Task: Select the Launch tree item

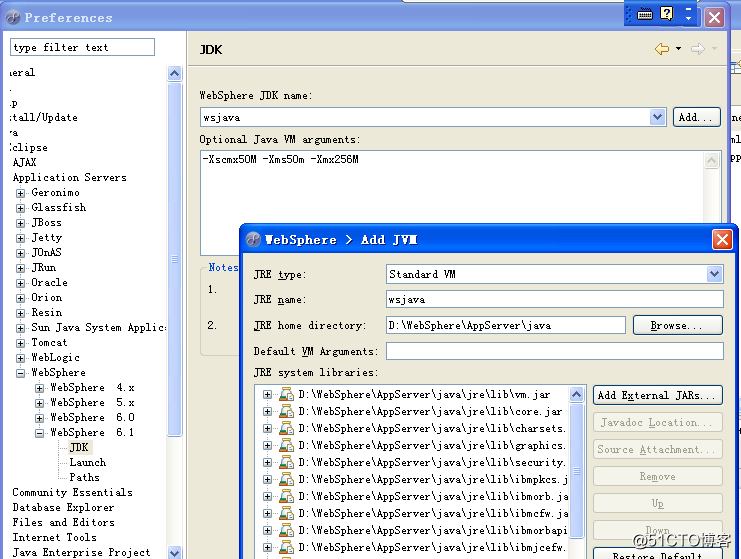Action: click(x=88, y=462)
